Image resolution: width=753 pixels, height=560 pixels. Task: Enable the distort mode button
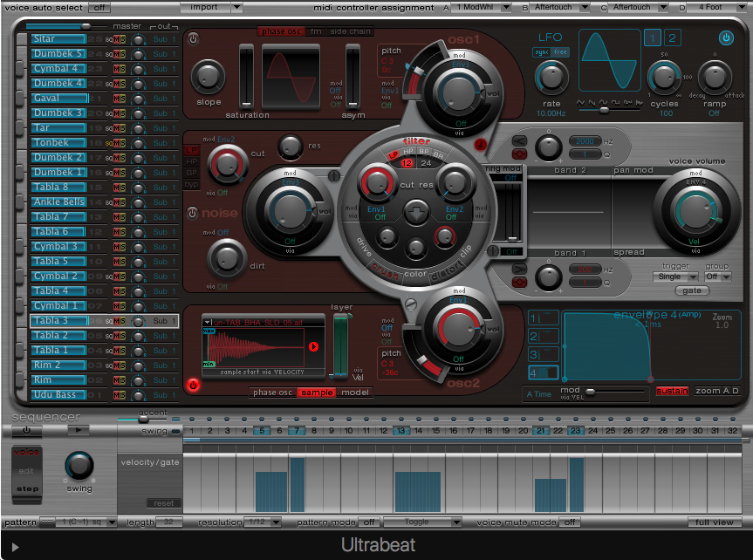(447, 272)
